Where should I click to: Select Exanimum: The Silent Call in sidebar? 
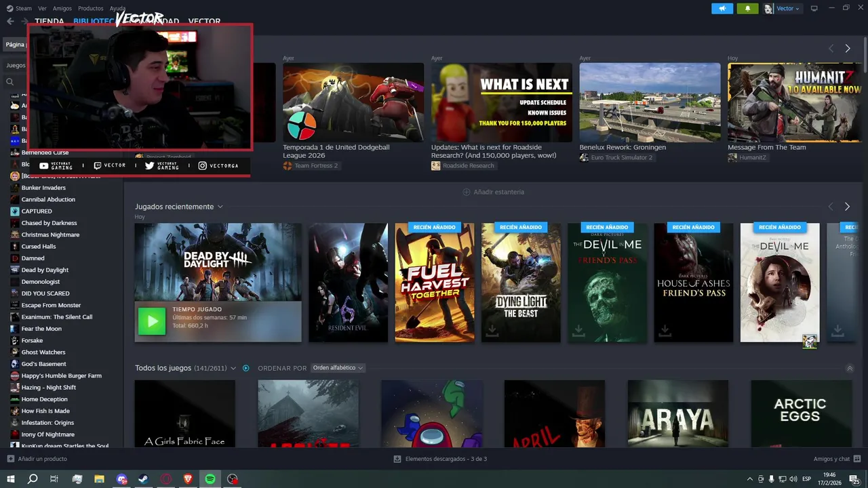point(57,317)
